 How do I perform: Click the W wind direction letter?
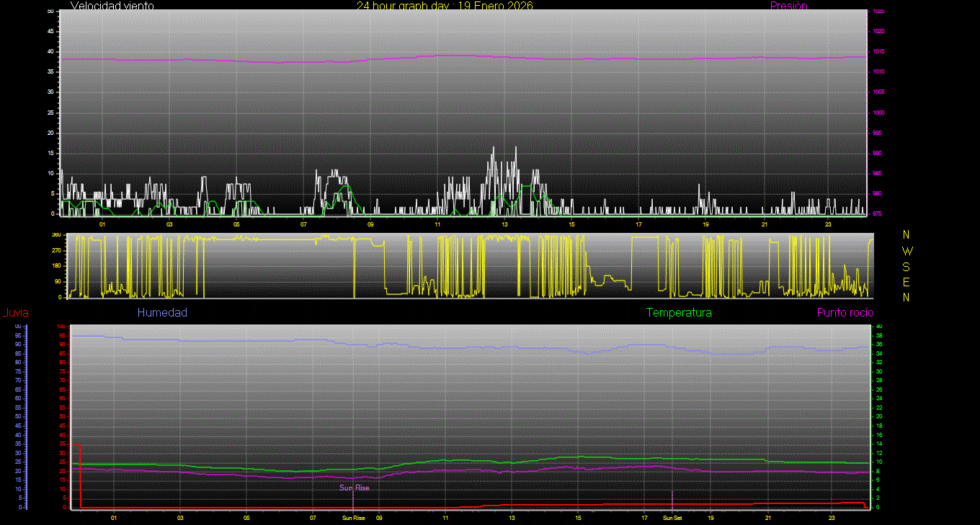click(906, 251)
